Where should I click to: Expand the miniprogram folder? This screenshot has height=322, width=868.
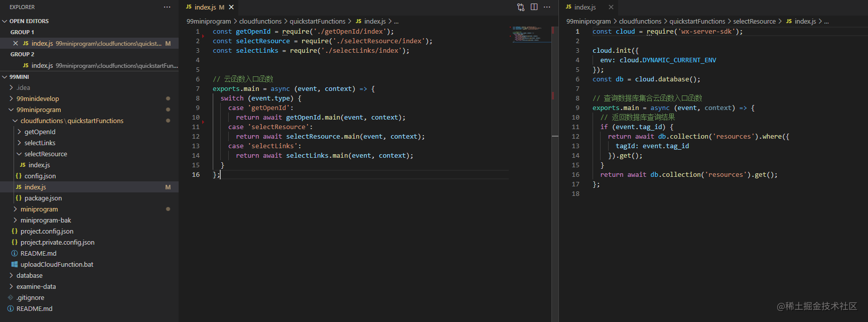[x=89, y=209]
